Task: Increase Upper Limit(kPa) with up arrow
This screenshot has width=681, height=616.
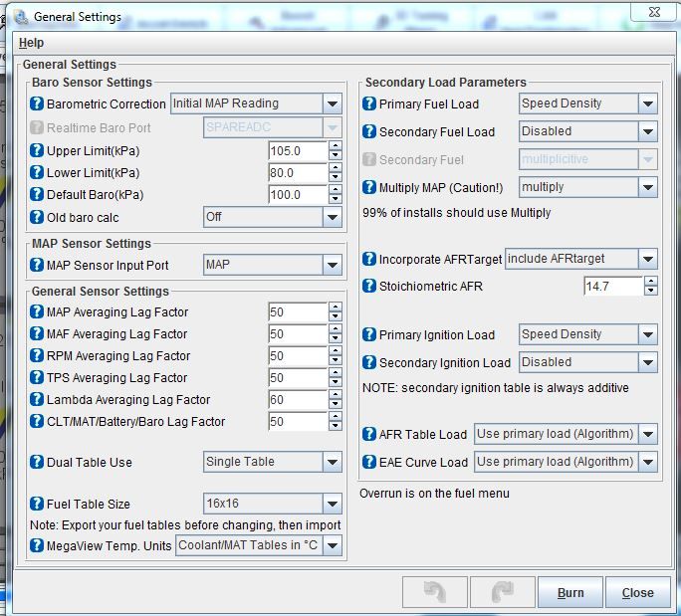Action: [x=335, y=146]
